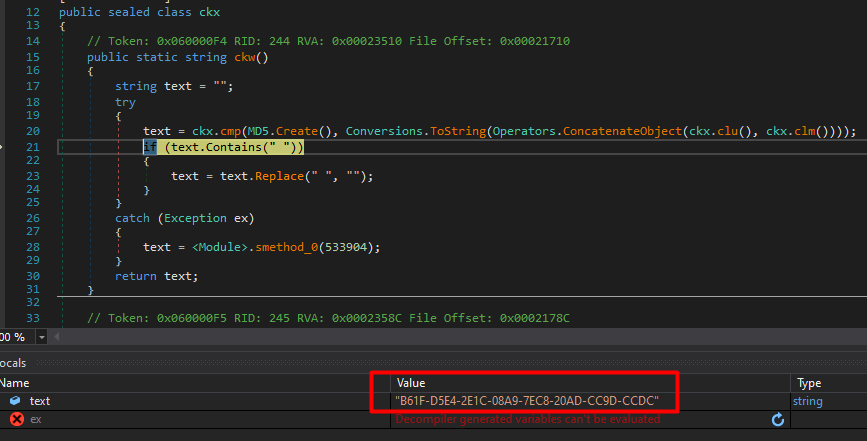The image size is (867, 441).
Task: Go to the ckw method name
Action: pyautogui.click(x=244, y=57)
